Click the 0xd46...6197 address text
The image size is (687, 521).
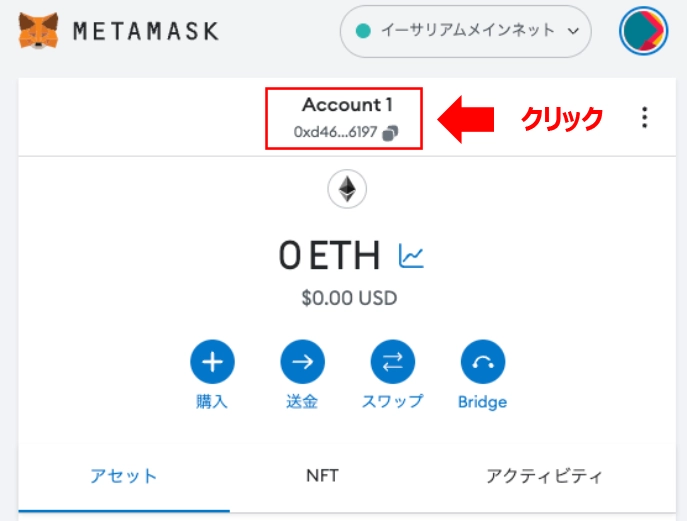tap(335, 132)
